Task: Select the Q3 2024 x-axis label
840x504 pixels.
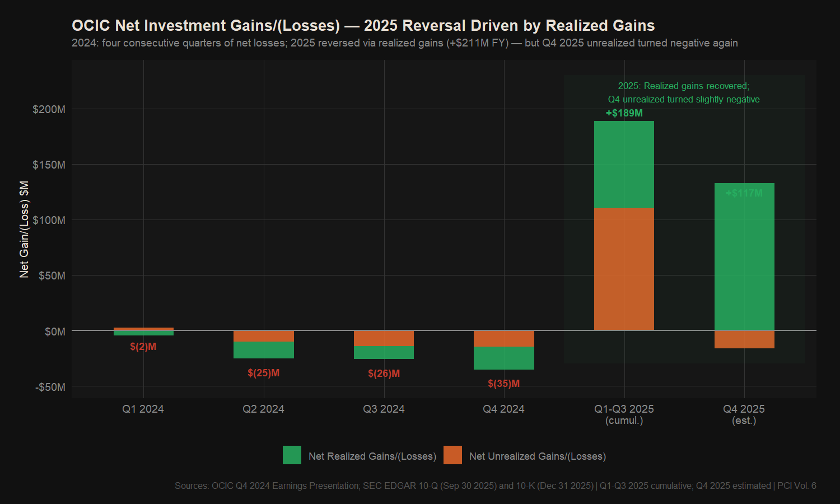Action: click(x=384, y=409)
